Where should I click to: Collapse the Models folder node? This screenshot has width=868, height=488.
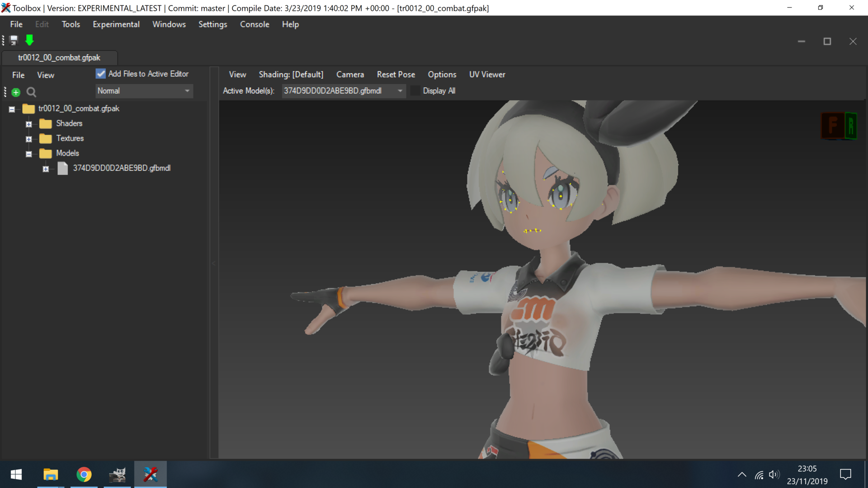click(28, 154)
